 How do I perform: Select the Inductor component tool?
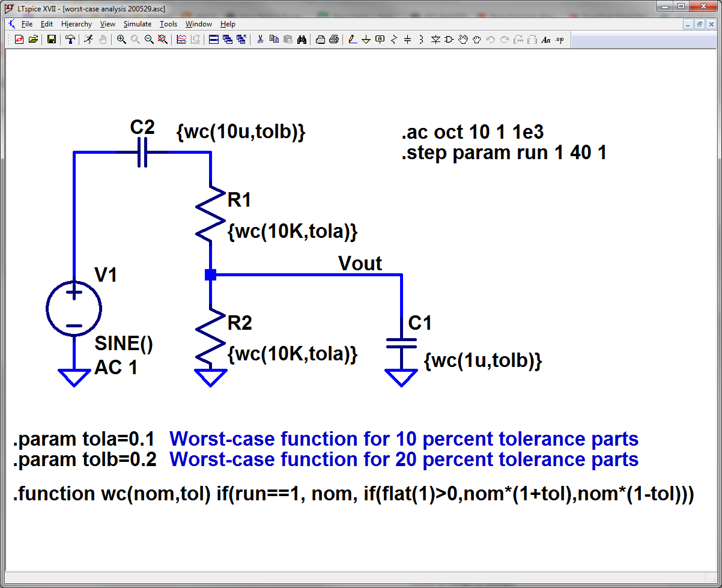(422, 40)
